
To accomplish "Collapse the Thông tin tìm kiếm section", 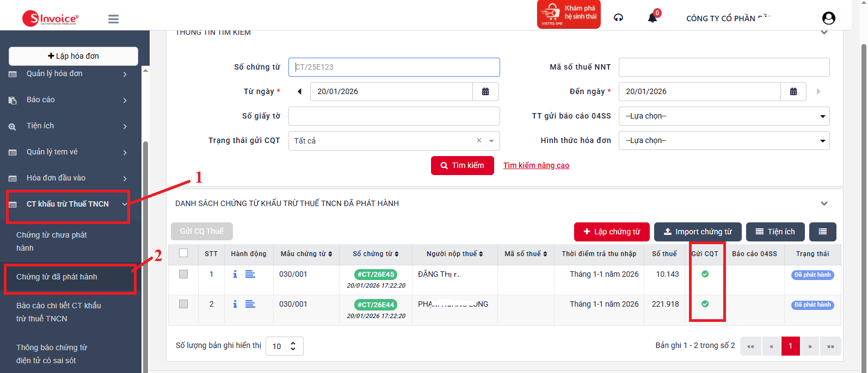I will tap(824, 33).
